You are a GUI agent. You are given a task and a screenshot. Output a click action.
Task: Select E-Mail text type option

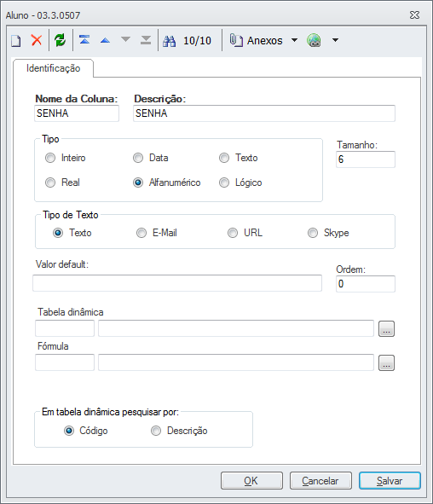click(x=141, y=233)
